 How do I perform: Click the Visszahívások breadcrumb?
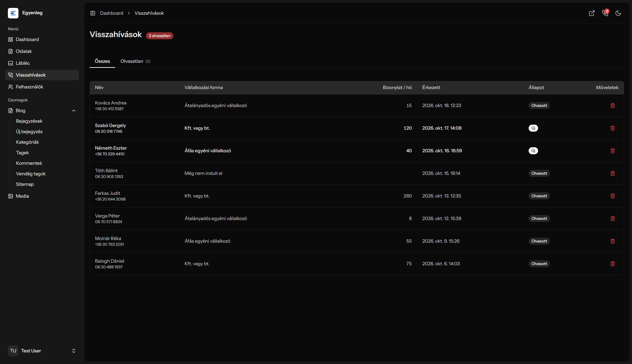point(149,13)
